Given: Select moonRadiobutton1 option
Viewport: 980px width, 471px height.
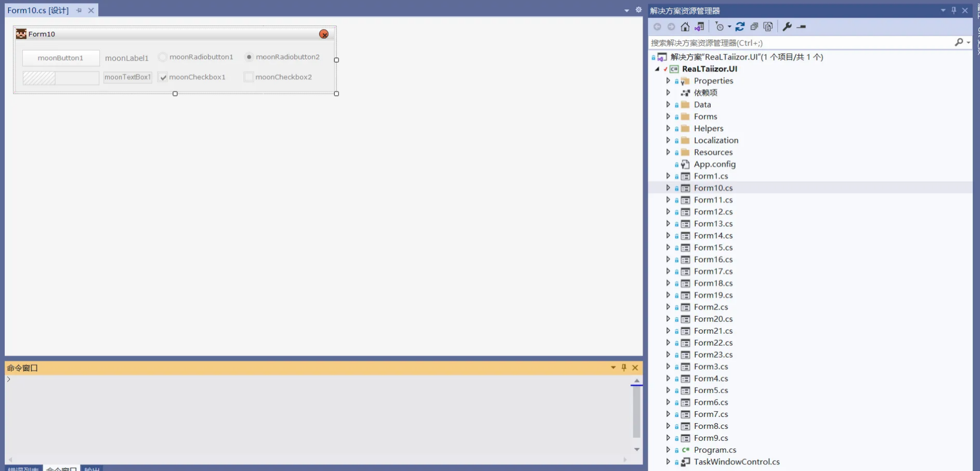Looking at the screenshot, I should 163,57.
